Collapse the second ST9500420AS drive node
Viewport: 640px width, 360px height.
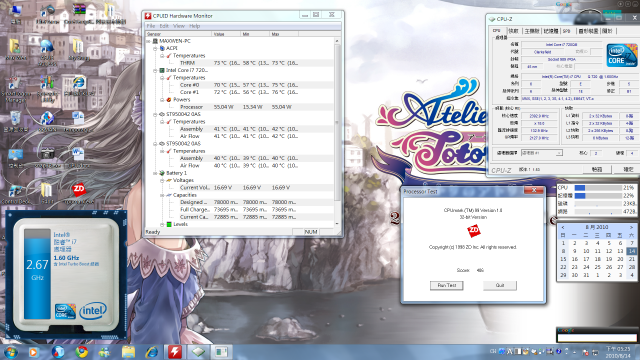pos(155,144)
